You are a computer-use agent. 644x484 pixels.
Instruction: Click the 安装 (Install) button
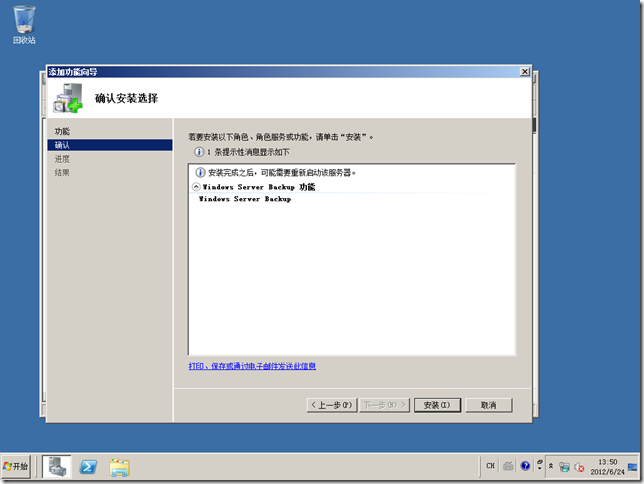pos(437,405)
